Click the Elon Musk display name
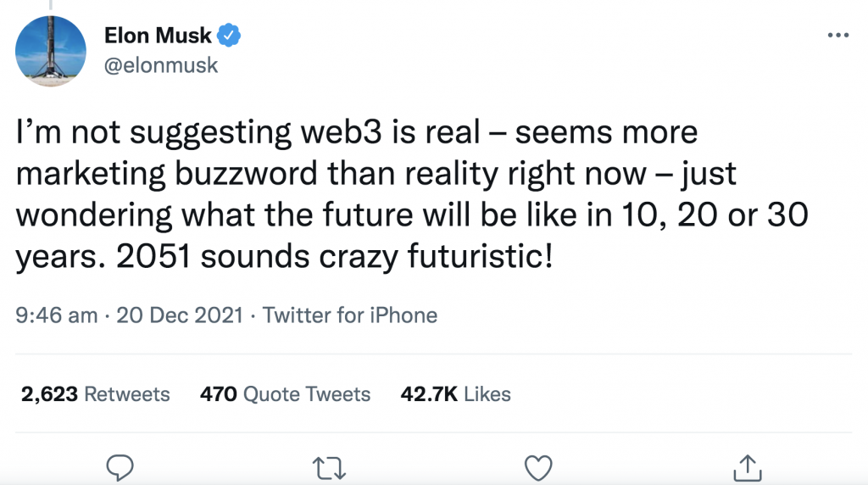This screenshot has height=485, width=868. (x=158, y=36)
